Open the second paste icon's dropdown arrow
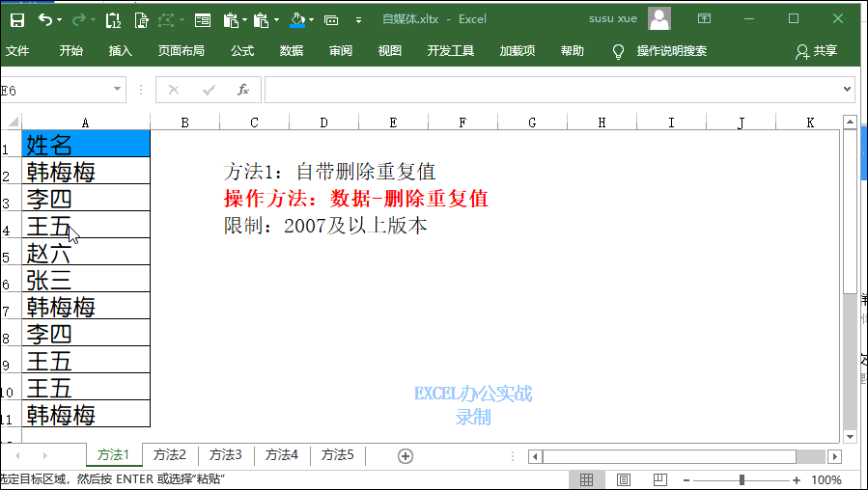The height and width of the screenshot is (490, 868). pos(276,20)
